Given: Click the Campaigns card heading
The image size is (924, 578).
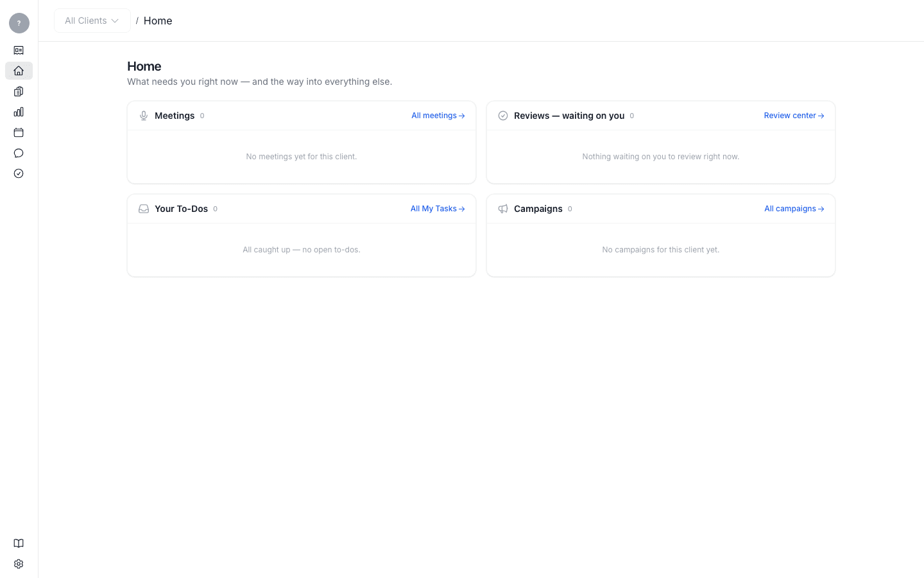Looking at the screenshot, I should (538, 209).
